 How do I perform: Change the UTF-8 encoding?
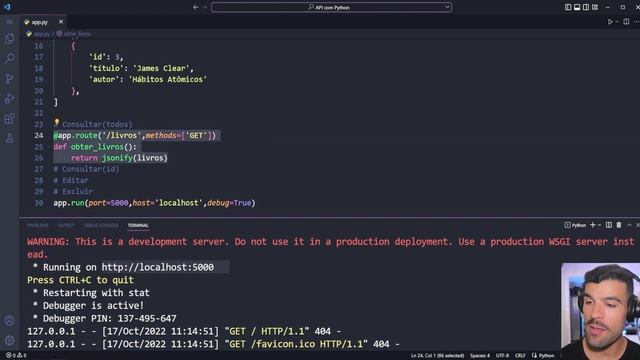tap(502, 356)
